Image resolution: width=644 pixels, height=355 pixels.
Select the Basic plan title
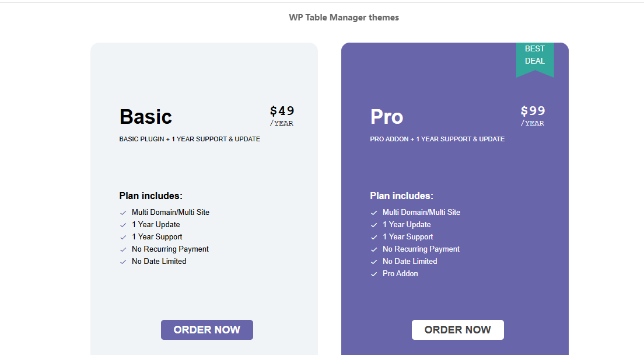[x=145, y=117]
